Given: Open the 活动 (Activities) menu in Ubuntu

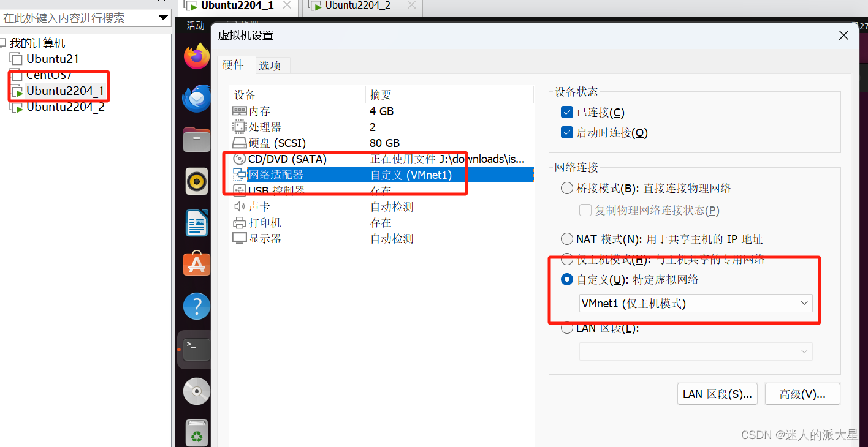Looking at the screenshot, I should (x=196, y=26).
